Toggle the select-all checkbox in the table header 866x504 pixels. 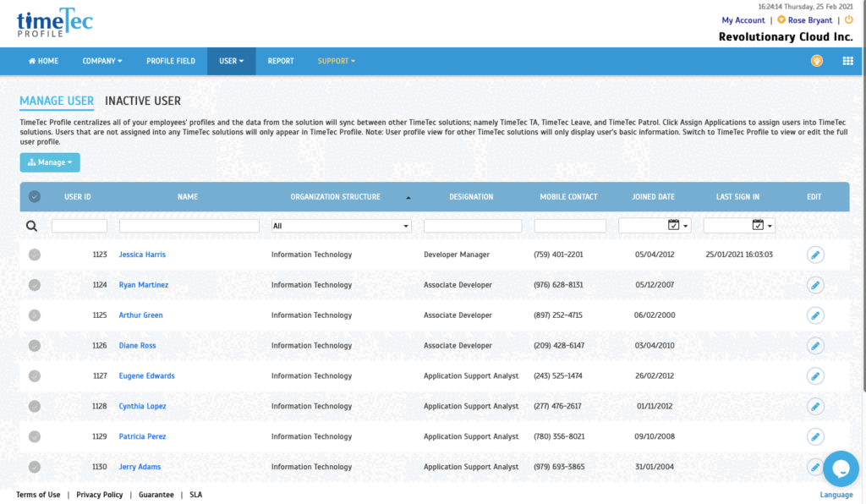point(34,195)
